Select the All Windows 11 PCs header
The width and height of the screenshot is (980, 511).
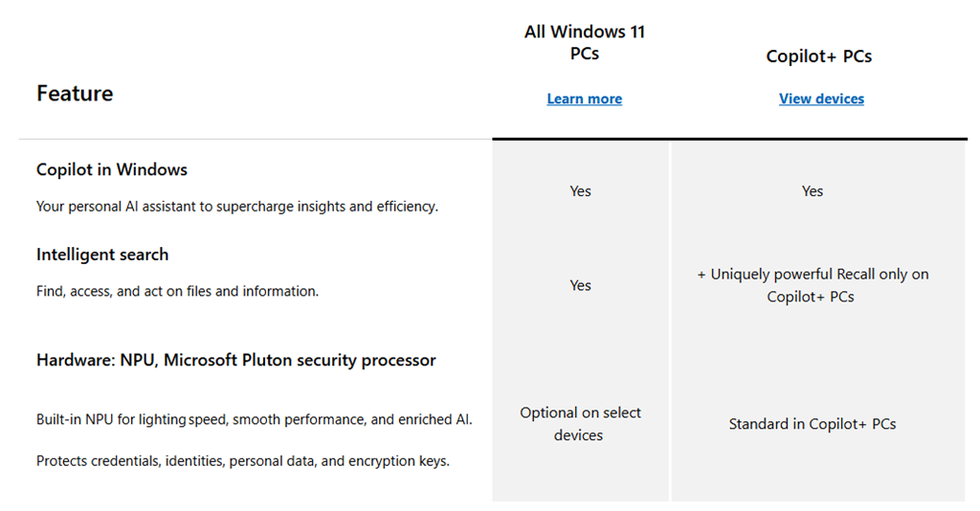[x=584, y=42]
